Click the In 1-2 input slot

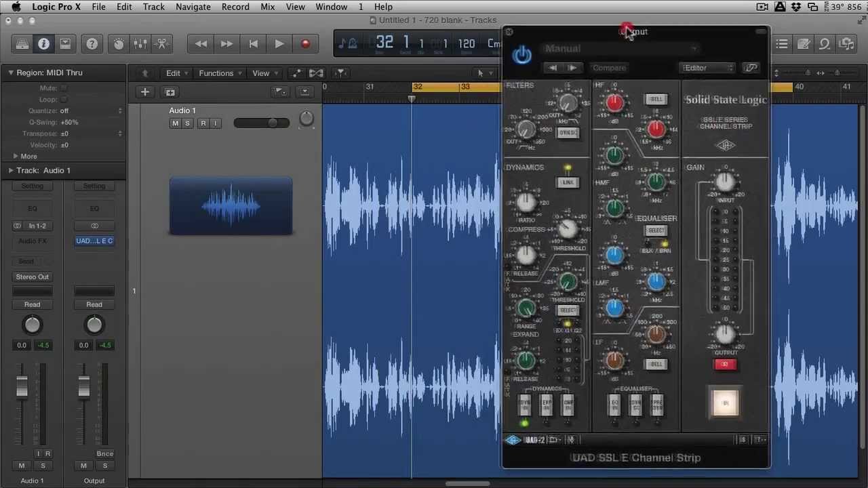pos(37,226)
